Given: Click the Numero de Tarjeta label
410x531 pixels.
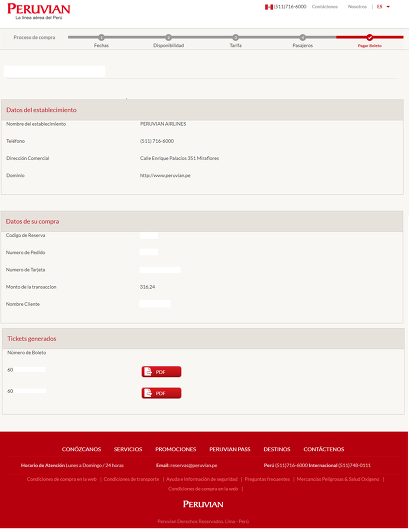Looking at the screenshot, I should (25, 270).
